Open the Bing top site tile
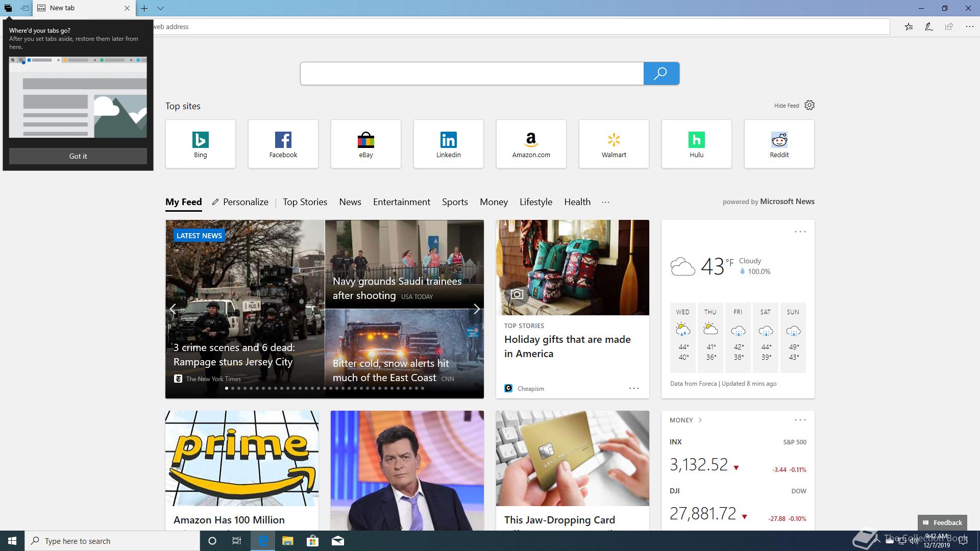Screen dimensions: 980x551 click(x=201, y=144)
